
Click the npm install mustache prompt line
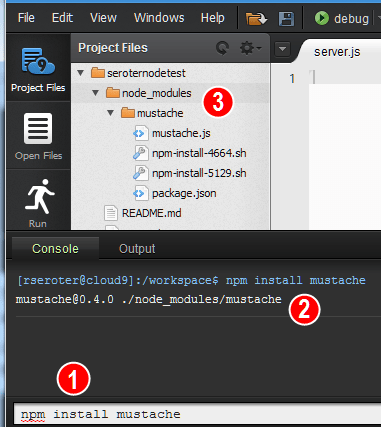tap(192, 280)
